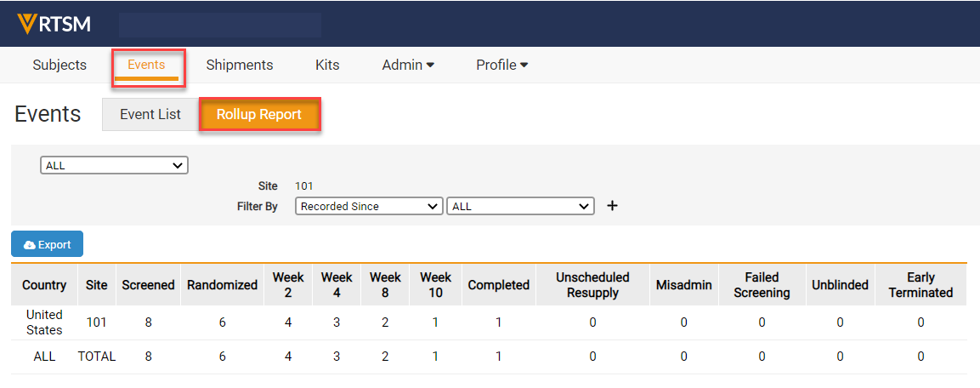Screen dimensions: 980x388
Task: Click the Randomized column header
Action: coord(222,285)
